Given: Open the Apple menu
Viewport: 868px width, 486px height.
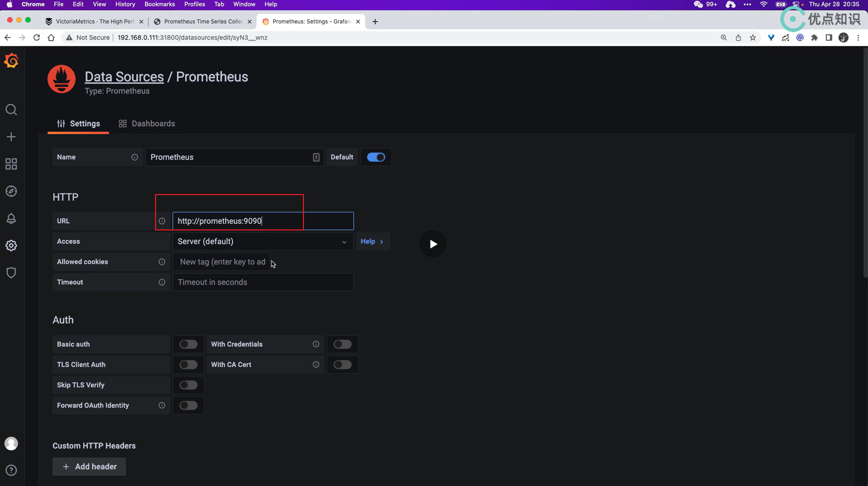Looking at the screenshot, I should (10, 4).
